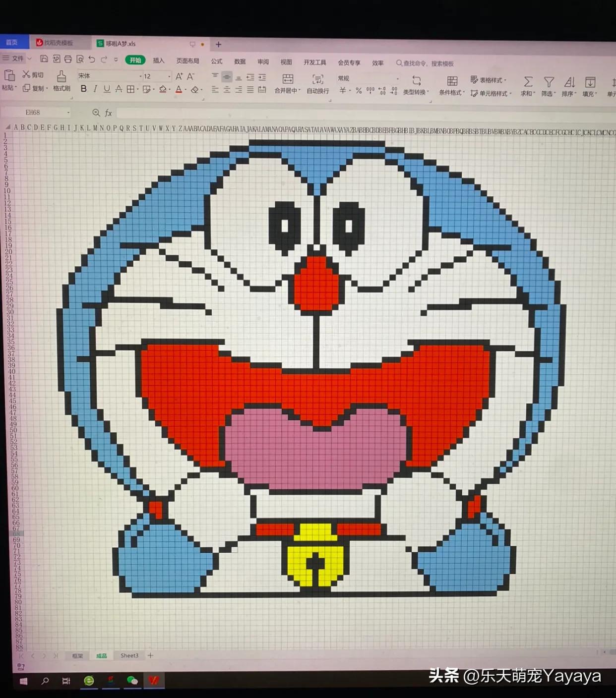
Task: Click the Select All corner triangle
Action: tap(8, 127)
